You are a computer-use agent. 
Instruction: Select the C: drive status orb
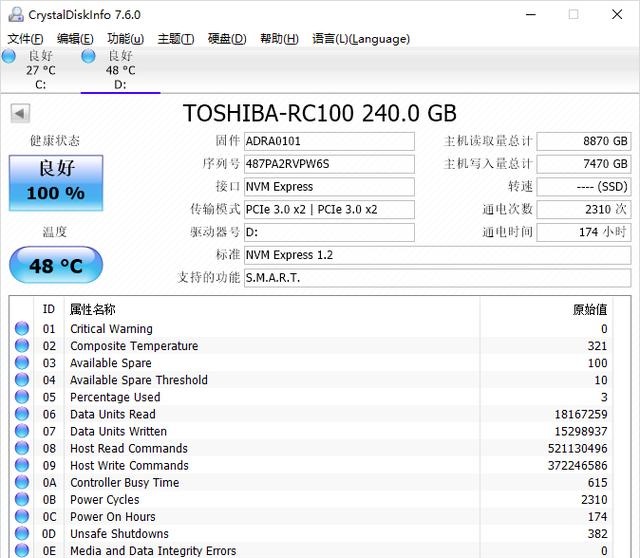click(x=9, y=56)
